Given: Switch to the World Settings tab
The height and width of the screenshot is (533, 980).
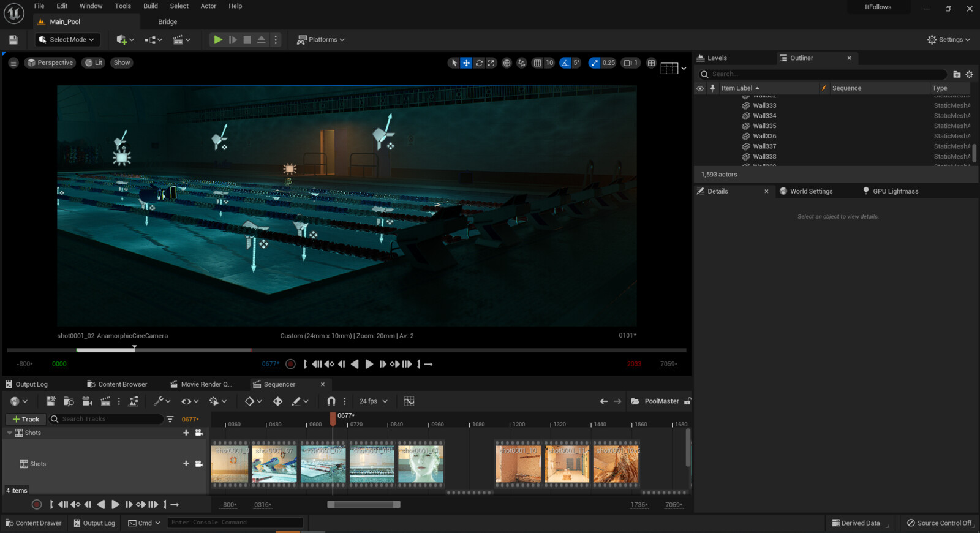Looking at the screenshot, I should (x=811, y=191).
